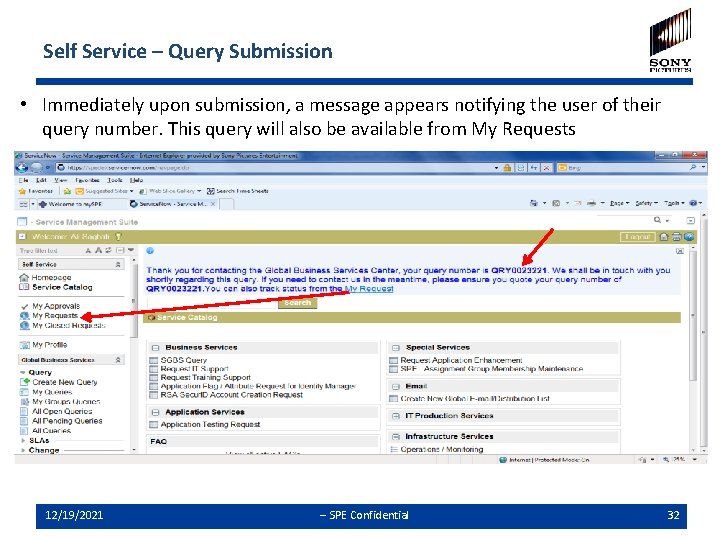This screenshot has width=720, height=540.
Task: Click the My Approvals checkmark icon
Action: [24, 306]
